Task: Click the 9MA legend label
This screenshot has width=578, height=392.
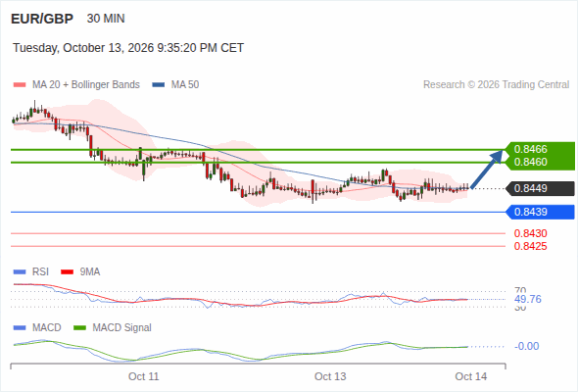Action: (x=90, y=272)
